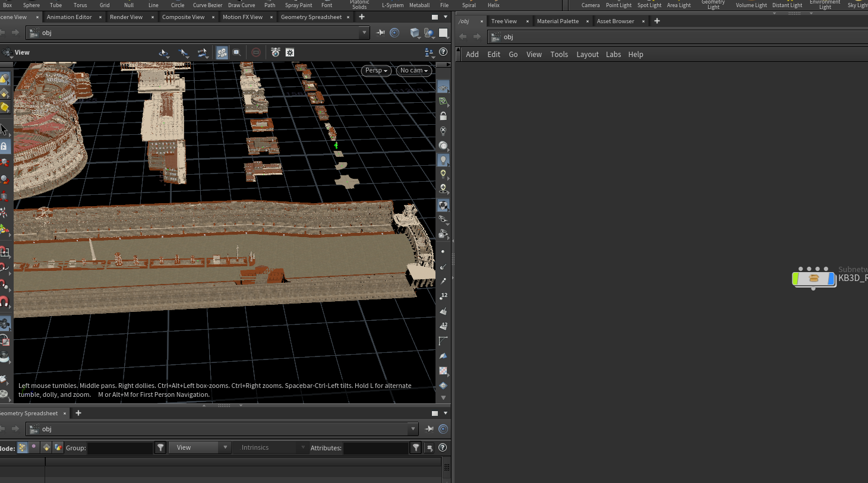Click the red stop/bypass circle icon in viewport toolbar
The image size is (868, 483).
pyautogui.click(x=256, y=52)
